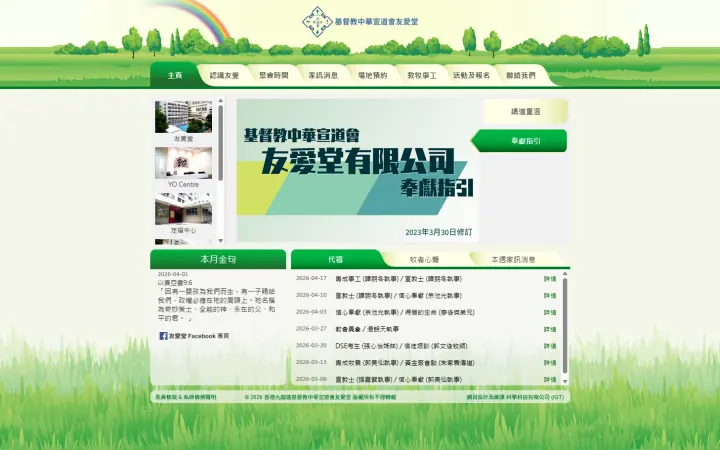Click the YO Centre caption text

click(183, 185)
